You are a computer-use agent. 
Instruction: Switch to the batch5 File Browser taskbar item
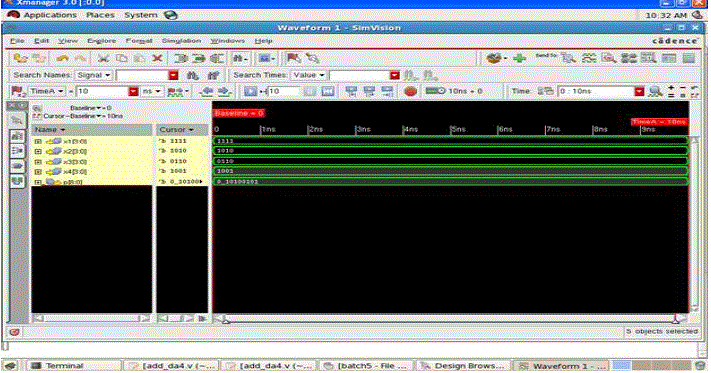[x=365, y=366]
